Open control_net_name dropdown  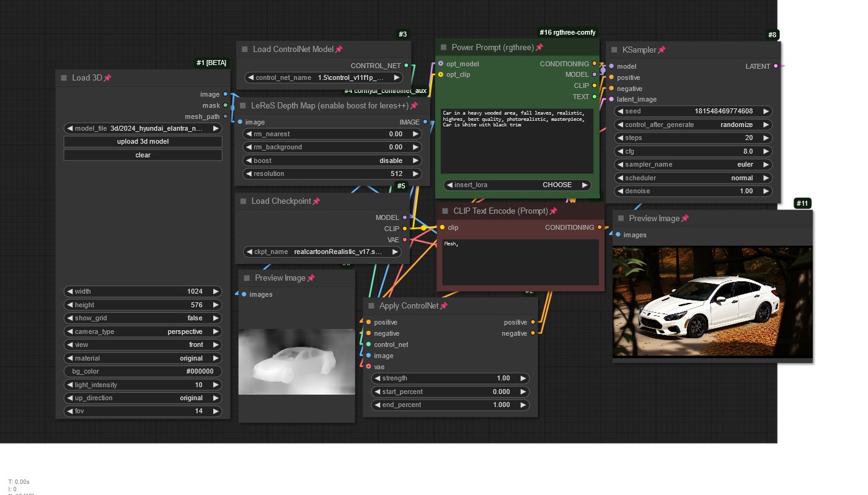point(324,78)
